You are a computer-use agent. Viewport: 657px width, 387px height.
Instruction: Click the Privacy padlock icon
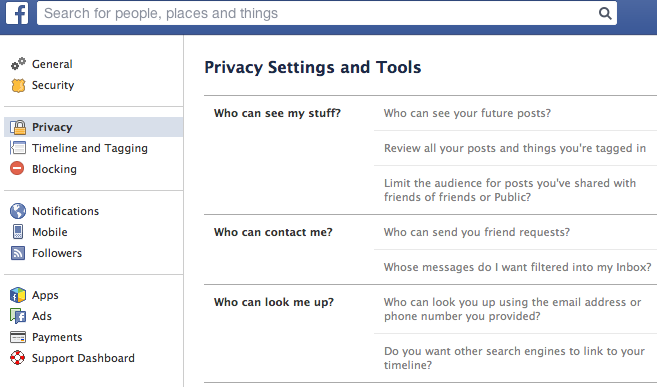pyautogui.click(x=18, y=127)
